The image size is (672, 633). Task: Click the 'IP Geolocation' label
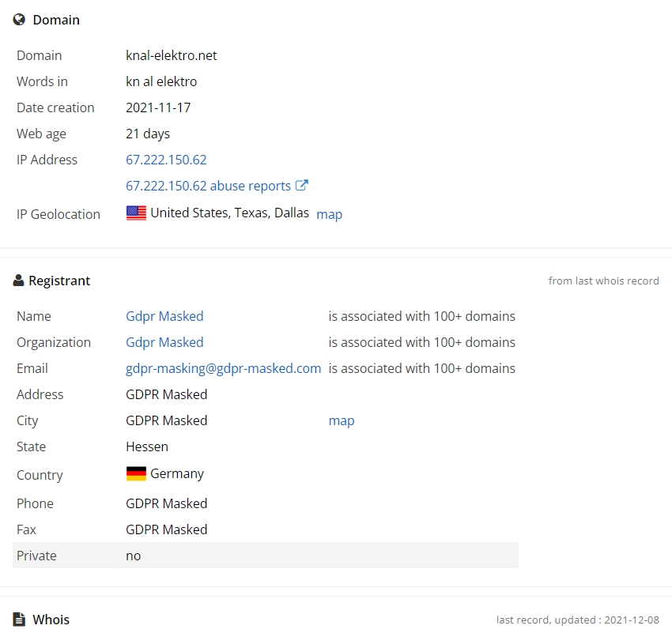[59, 214]
